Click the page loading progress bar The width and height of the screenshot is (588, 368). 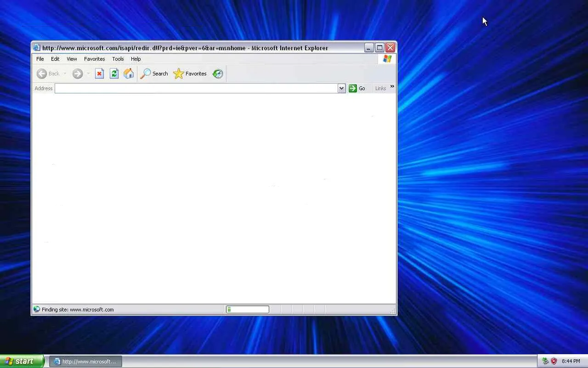[248, 310]
